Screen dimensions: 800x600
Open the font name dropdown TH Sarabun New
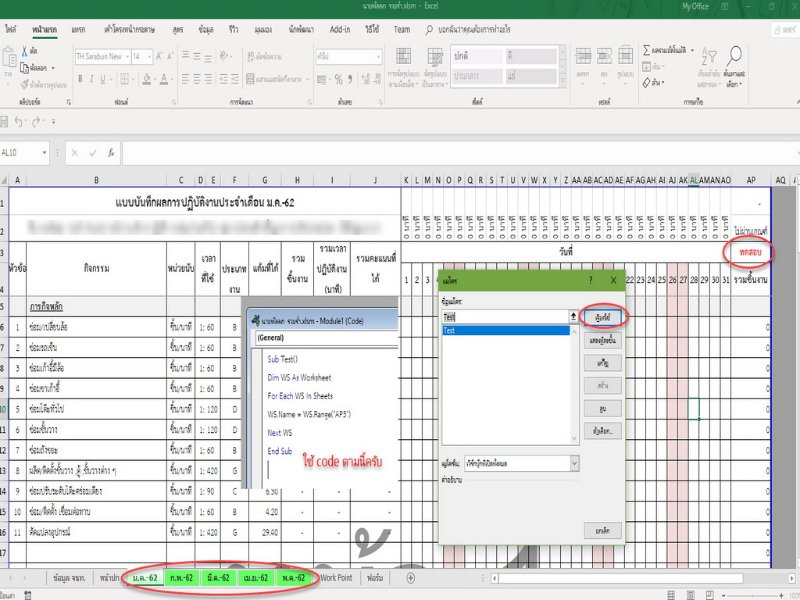101,57
